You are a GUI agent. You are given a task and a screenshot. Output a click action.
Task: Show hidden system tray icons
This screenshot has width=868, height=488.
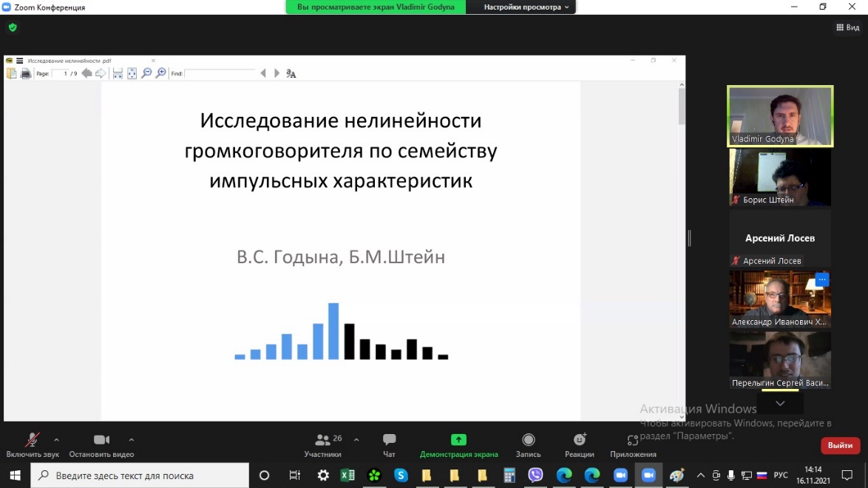click(700, 475)
